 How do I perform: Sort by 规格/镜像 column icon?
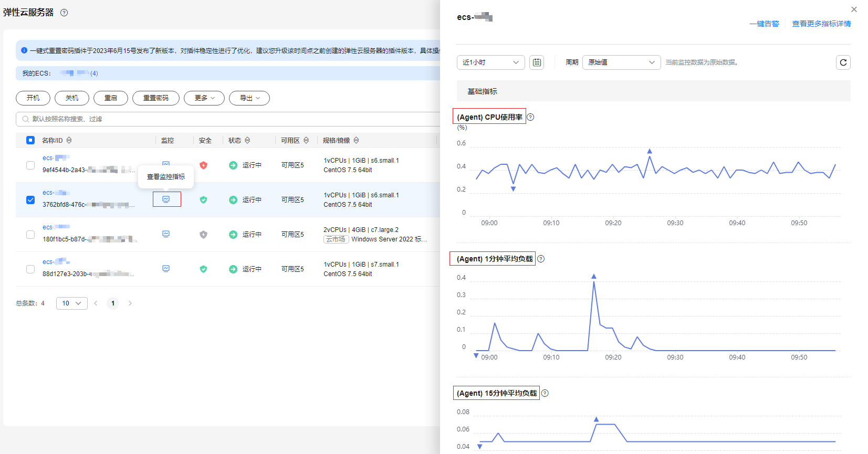click(357, 140)
